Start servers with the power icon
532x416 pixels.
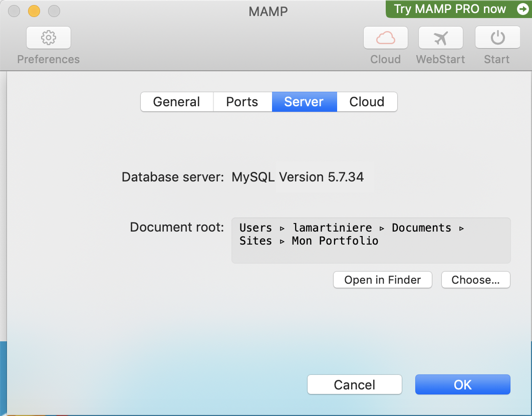(497, 38)
